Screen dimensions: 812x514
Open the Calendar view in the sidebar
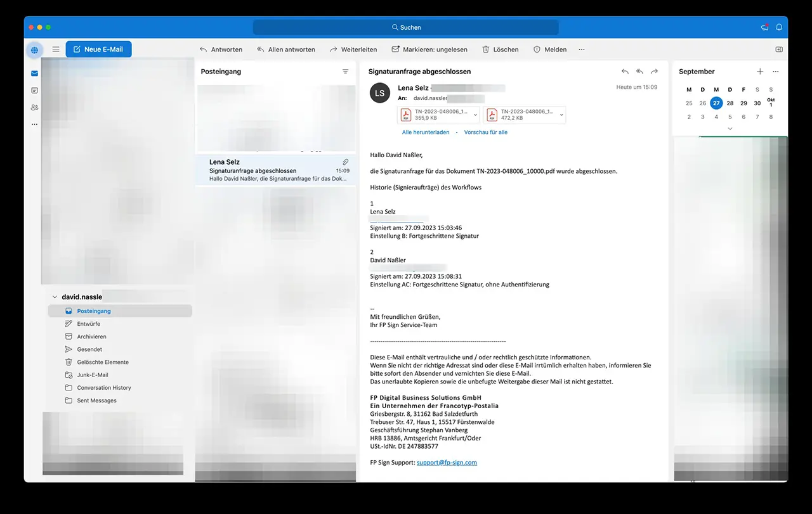click(x=34, y=91)
